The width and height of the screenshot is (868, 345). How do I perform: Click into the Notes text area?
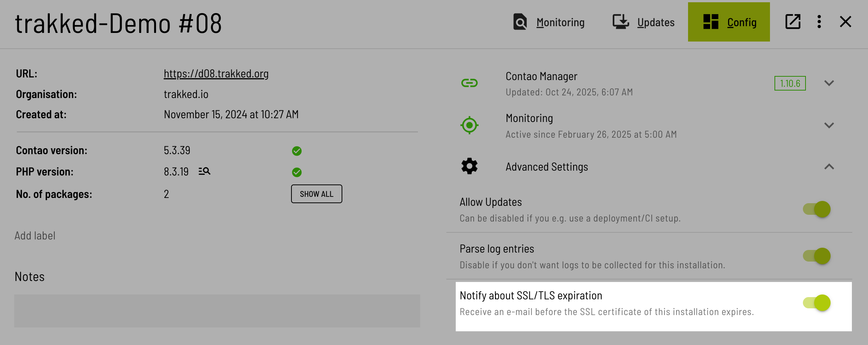[x=217, y=311]
